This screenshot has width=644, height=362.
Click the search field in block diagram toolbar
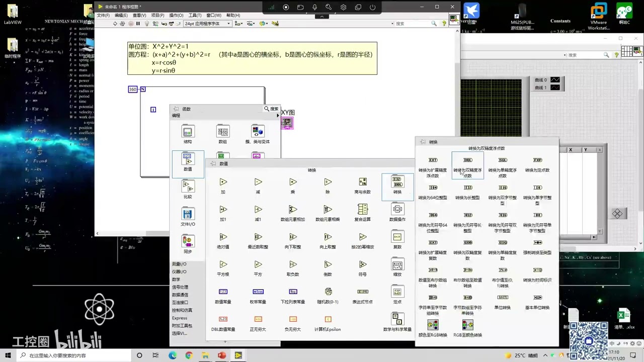tap(413, 24)
